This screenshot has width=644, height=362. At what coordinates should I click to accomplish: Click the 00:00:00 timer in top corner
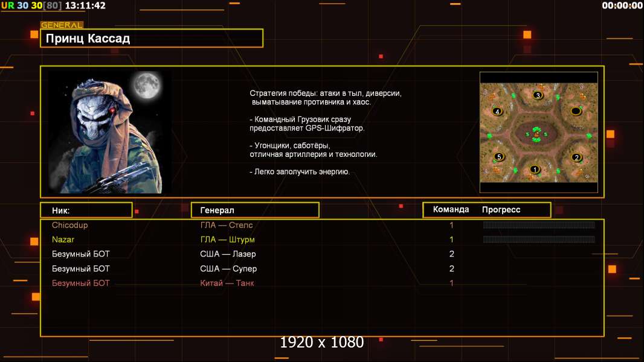(622, 5)
